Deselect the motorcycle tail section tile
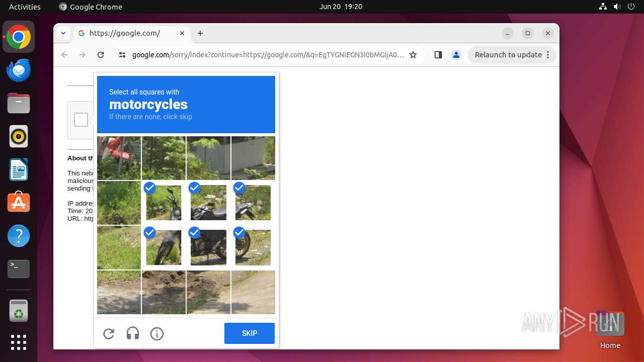This screenshot has height=362, width=644. pos(253,203)
